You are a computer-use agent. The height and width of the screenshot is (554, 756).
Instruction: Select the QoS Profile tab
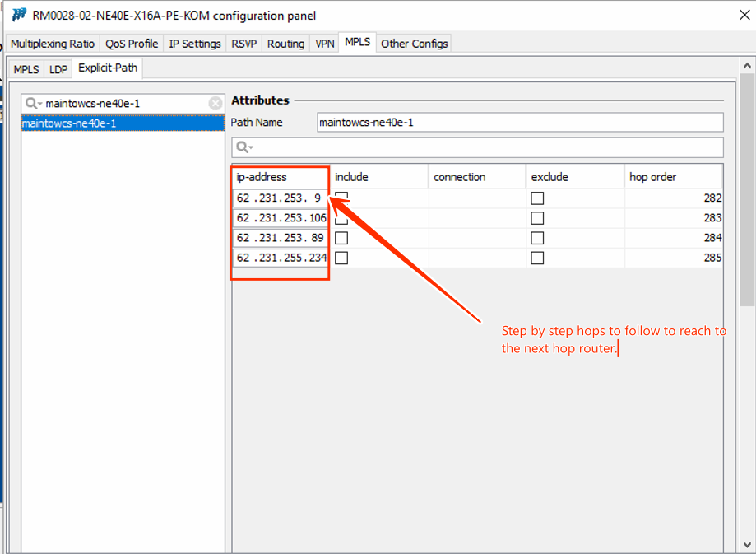point(132,44)
